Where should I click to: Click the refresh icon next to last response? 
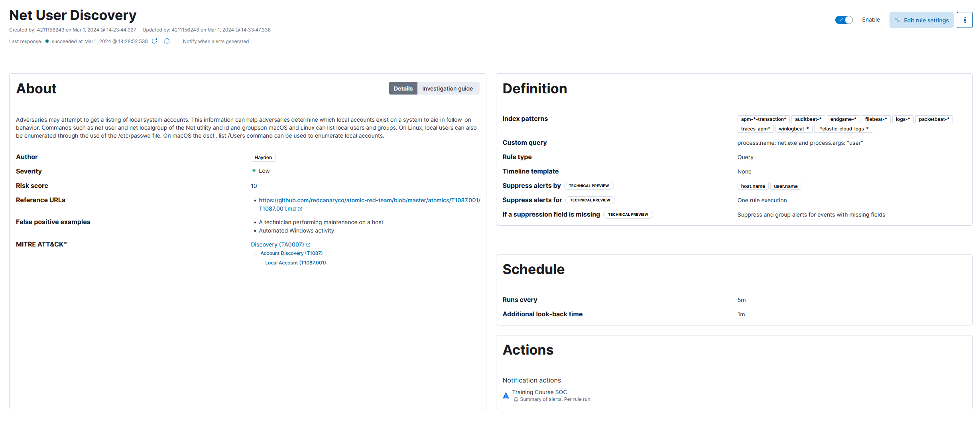[154, 41]
